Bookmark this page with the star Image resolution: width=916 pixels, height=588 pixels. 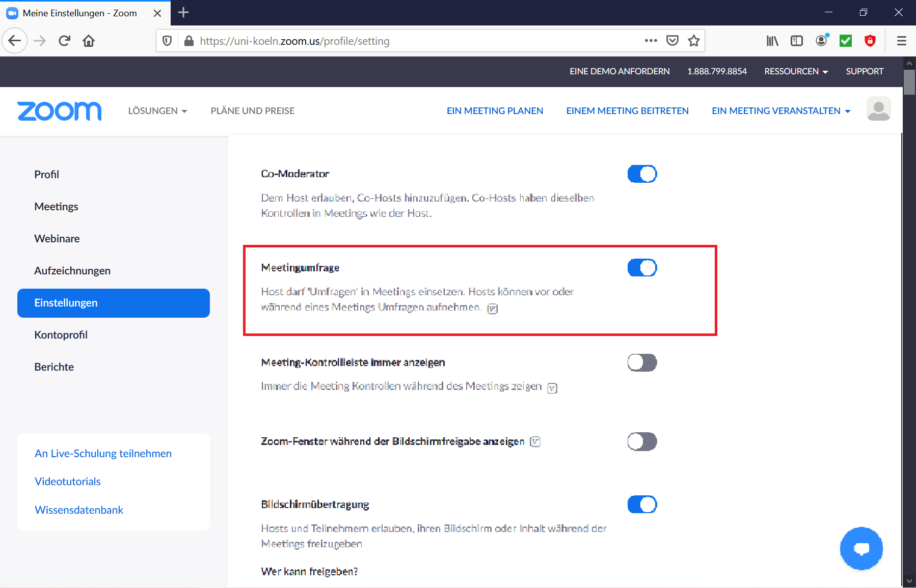point(694,41)
